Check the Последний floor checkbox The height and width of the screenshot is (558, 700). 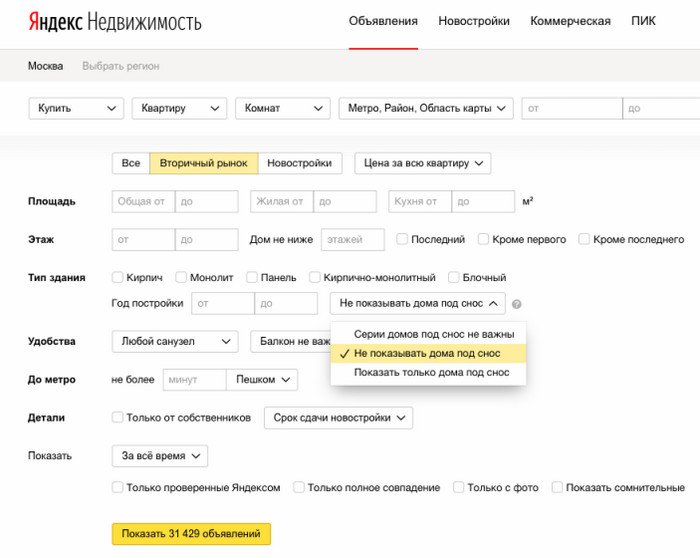tap(402, 239)
